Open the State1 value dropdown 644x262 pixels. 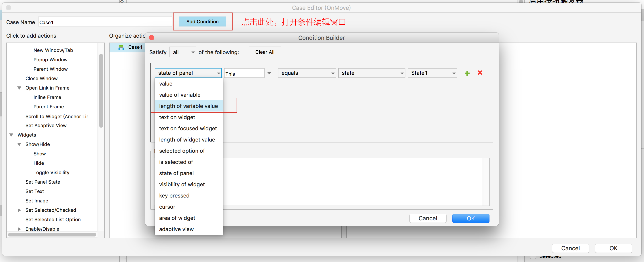(432, 73)
